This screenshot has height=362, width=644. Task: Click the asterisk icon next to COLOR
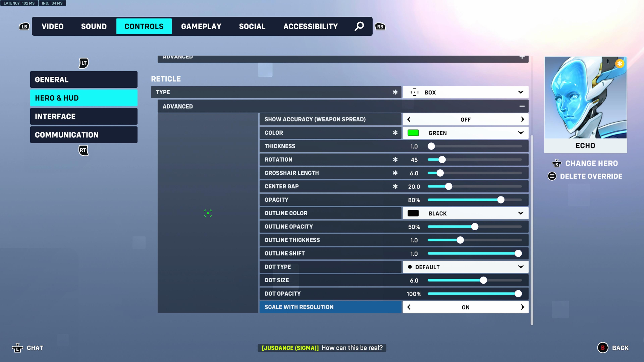click(395, 133)
